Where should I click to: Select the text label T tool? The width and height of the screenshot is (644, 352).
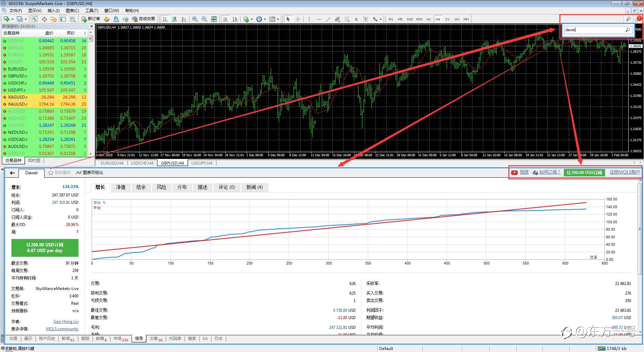[x=365, y=19]
